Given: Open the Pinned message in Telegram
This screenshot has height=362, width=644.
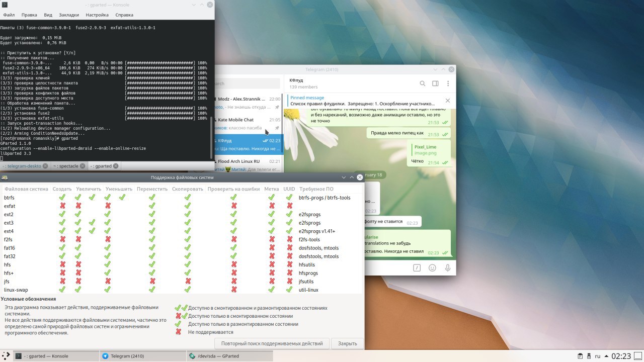Looking at the screenshot, I should pyautogui.click(x=362, y=101).
